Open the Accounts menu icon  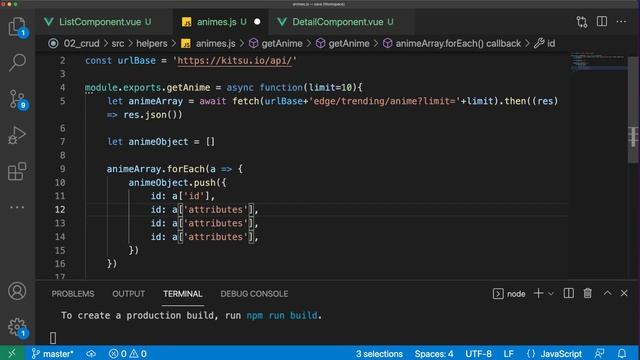17,291
